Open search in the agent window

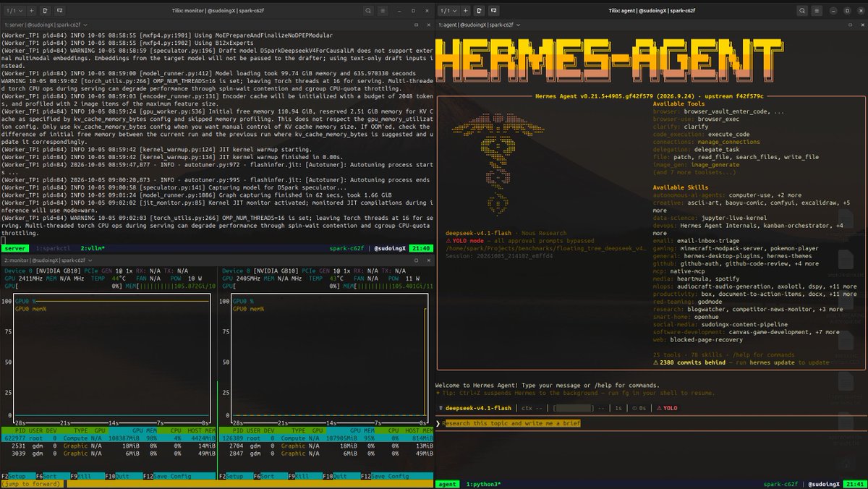pyautogui.click(x=802, y=11)
